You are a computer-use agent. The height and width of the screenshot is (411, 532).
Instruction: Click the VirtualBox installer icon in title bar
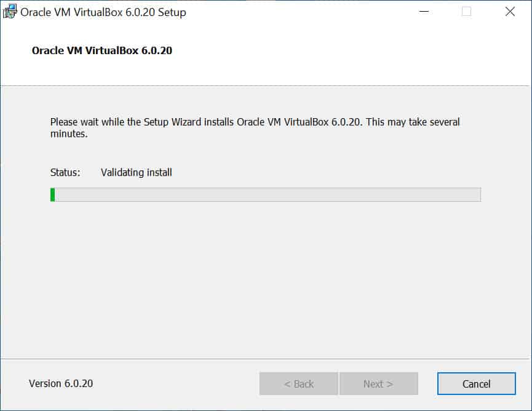tap(10, 12)
